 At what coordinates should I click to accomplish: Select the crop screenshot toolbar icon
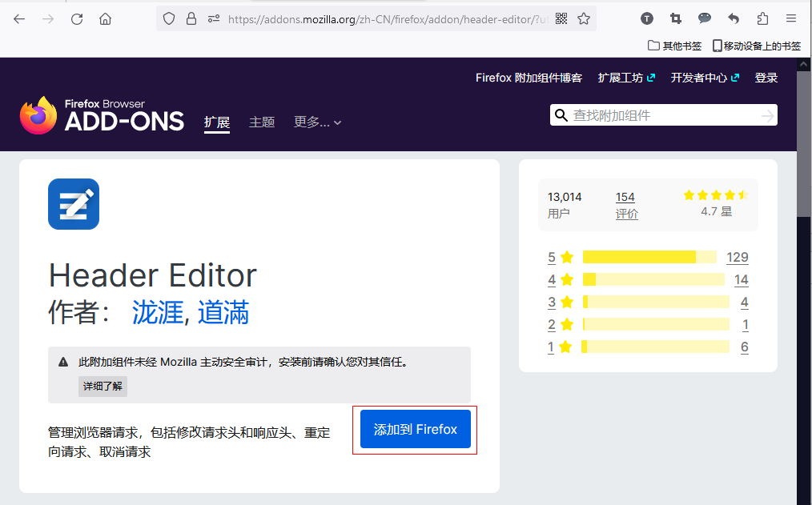676,19
